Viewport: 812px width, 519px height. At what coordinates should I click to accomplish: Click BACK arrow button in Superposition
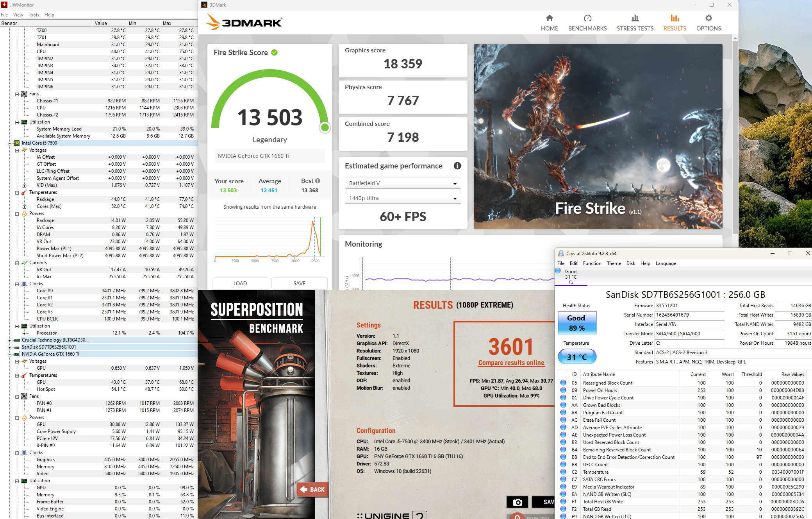[x=312, y=489]
